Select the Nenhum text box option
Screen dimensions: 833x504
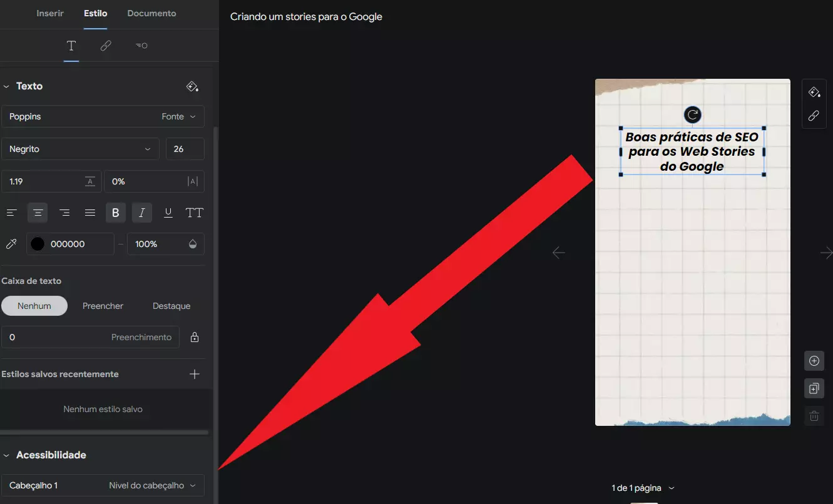point(34,306)
